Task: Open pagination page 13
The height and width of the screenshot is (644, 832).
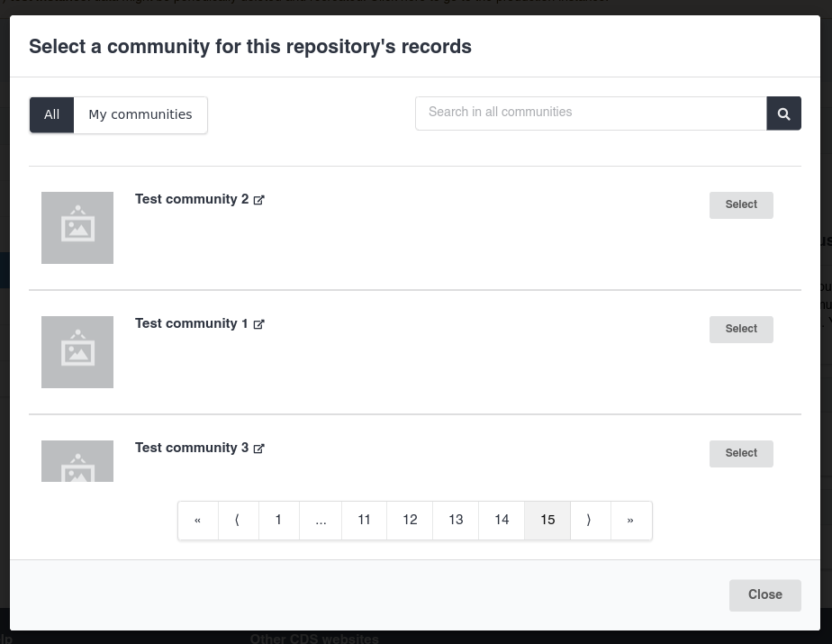Action: (456, 521)
